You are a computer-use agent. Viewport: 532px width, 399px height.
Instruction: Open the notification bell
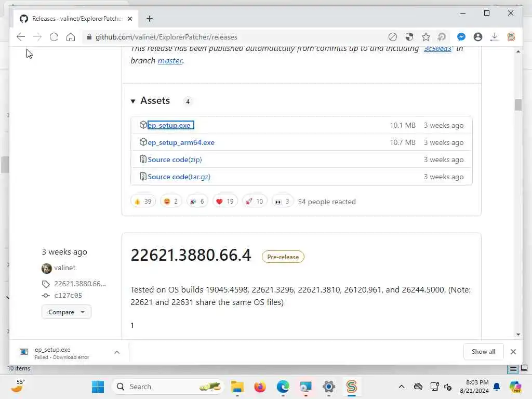497,387
